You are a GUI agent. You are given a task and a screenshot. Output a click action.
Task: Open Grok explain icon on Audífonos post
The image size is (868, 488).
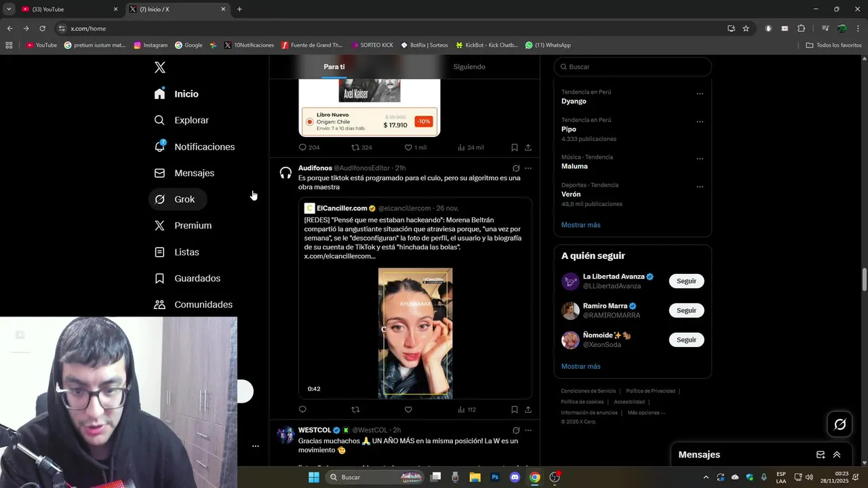point(516,168)
